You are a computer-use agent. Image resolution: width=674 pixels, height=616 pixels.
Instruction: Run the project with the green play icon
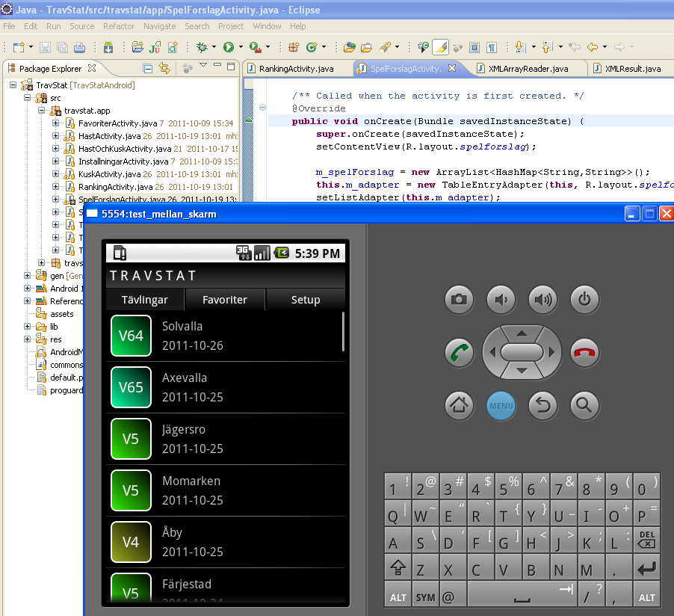click(x=229, y=47)
